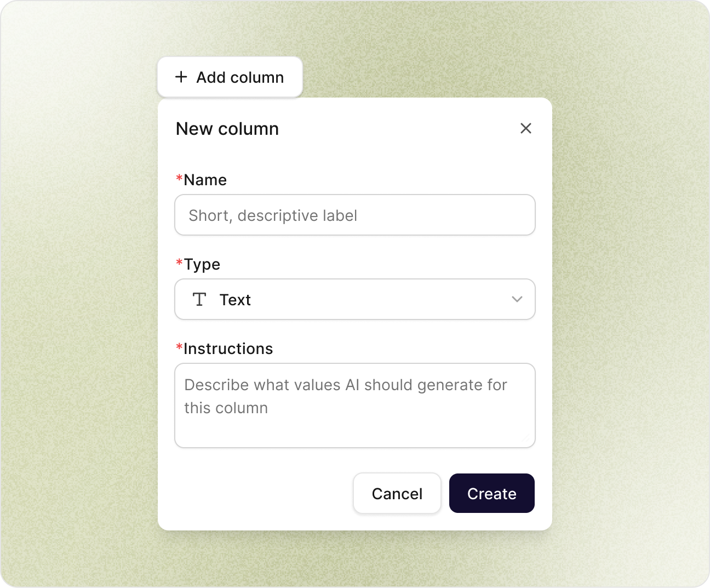This screenshot has width=710, height=588.
Task: Open the Type dropdown showing Text
Action: pos(354,299)
